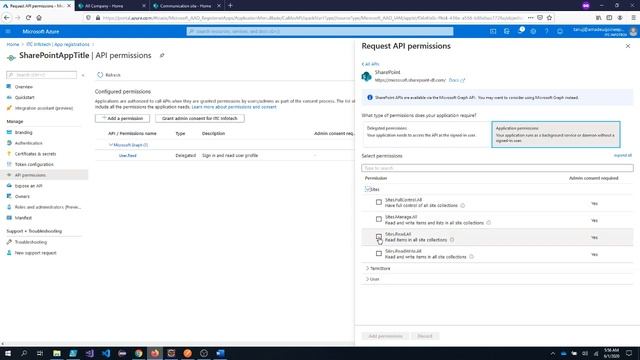This screenshot has width=640, height=360.
Task: Expand the User permission group
Action: (x=367, y=279)
